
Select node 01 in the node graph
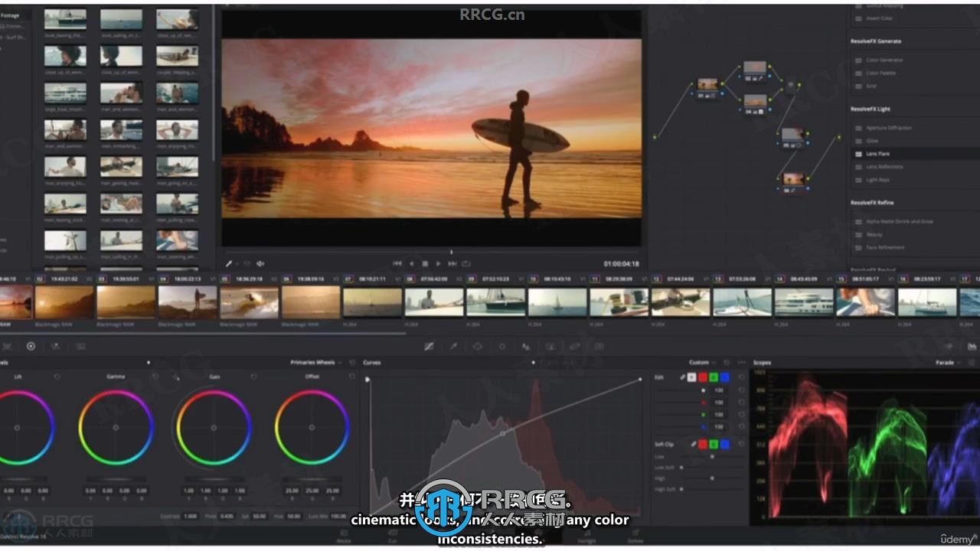(707, 86)
